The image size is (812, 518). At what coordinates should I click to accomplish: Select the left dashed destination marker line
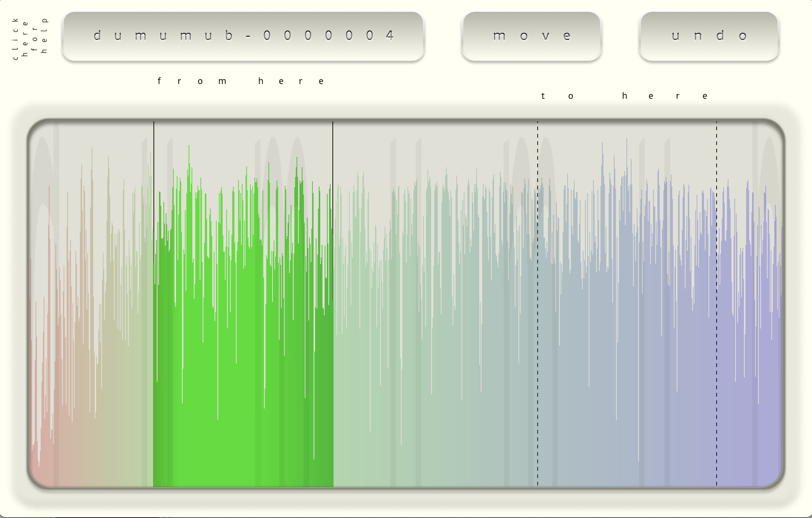pos(538,303)
